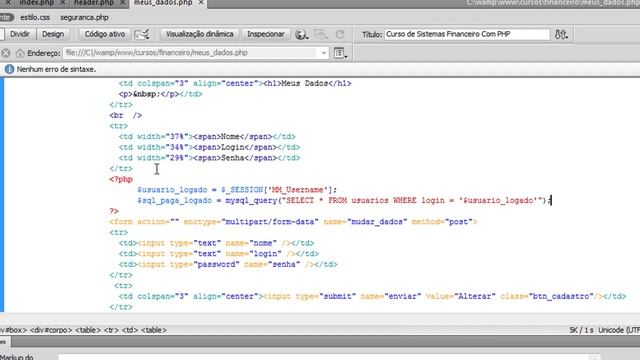Click the input name="login" line

coord(219,253)
